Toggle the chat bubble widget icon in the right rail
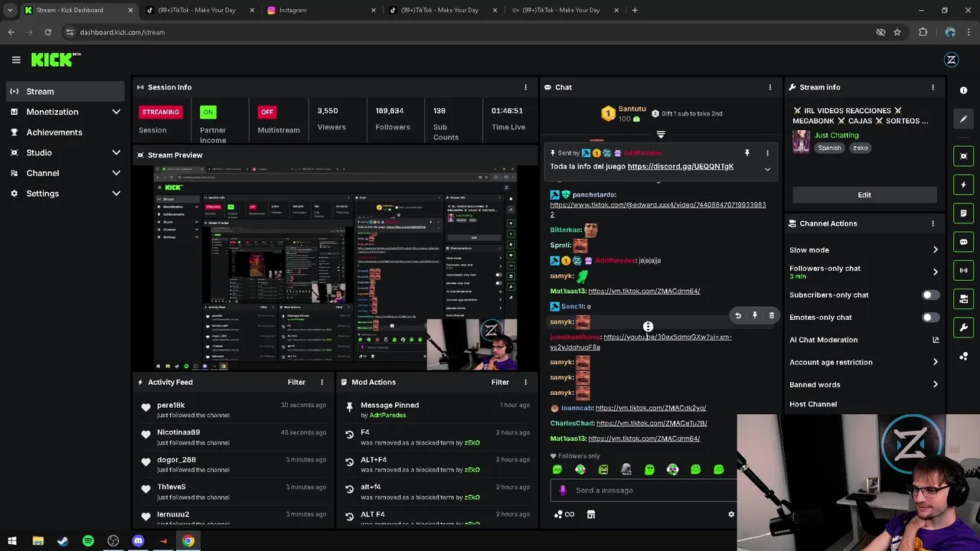 coord(963,242)
